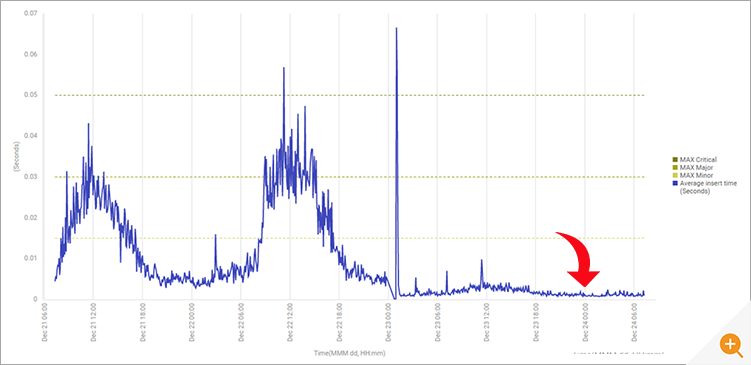Viewport: 751px width, 365px height.
Task: Click the tallest spike peak near 0.067
Action: [397, 28]
